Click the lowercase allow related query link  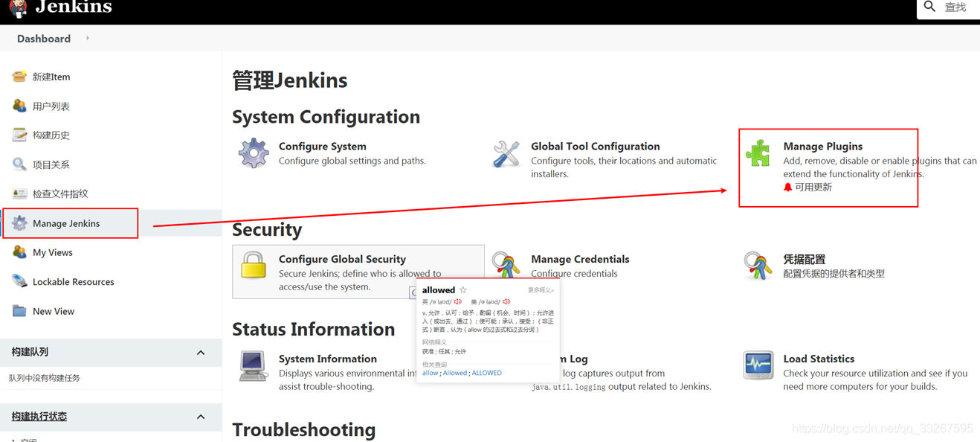(x=430, y=373)
